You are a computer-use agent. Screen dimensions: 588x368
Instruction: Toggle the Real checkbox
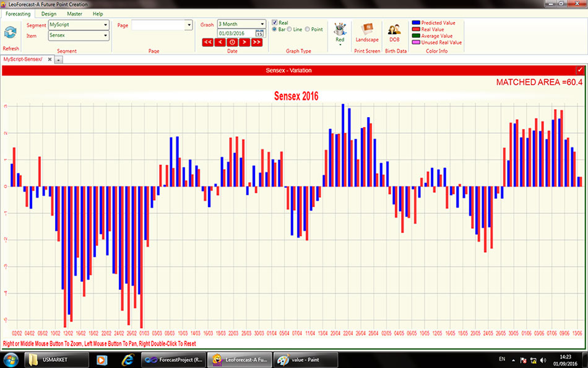coord(274,22)
